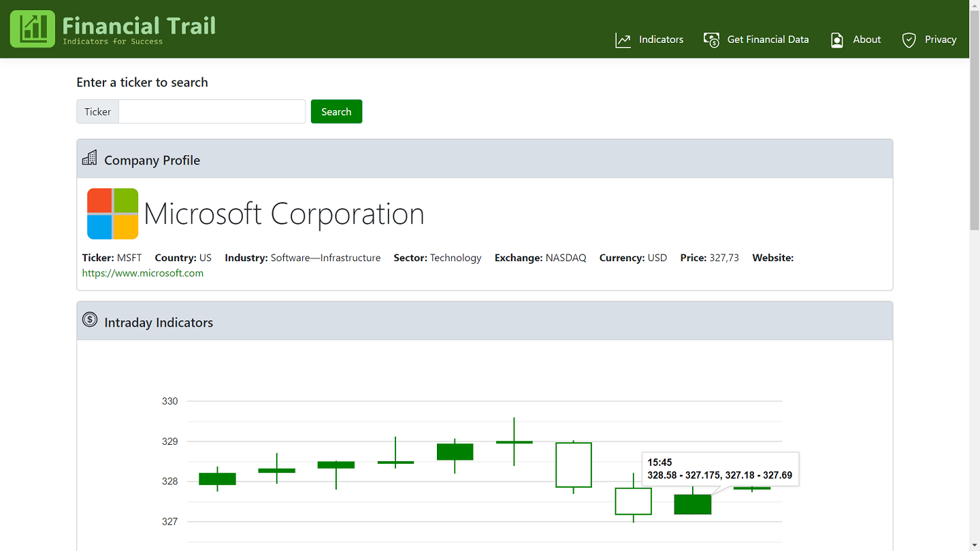
Task: Open the Indicators navigation item
Action: click(x=660, y=39)
